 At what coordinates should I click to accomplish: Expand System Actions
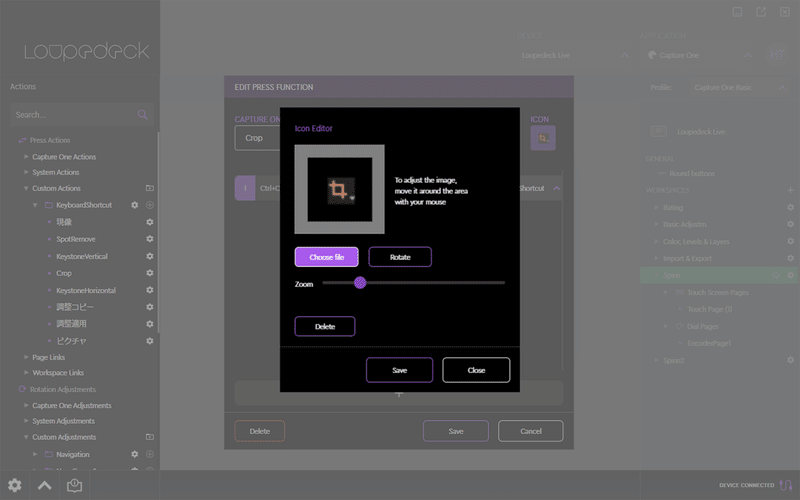(26, 172)
